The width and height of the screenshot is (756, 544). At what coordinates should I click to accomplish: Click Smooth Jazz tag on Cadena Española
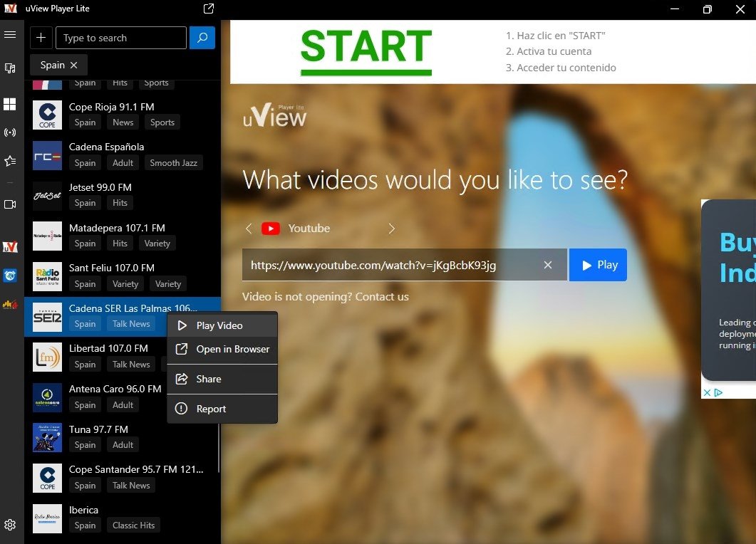[174, 163]
